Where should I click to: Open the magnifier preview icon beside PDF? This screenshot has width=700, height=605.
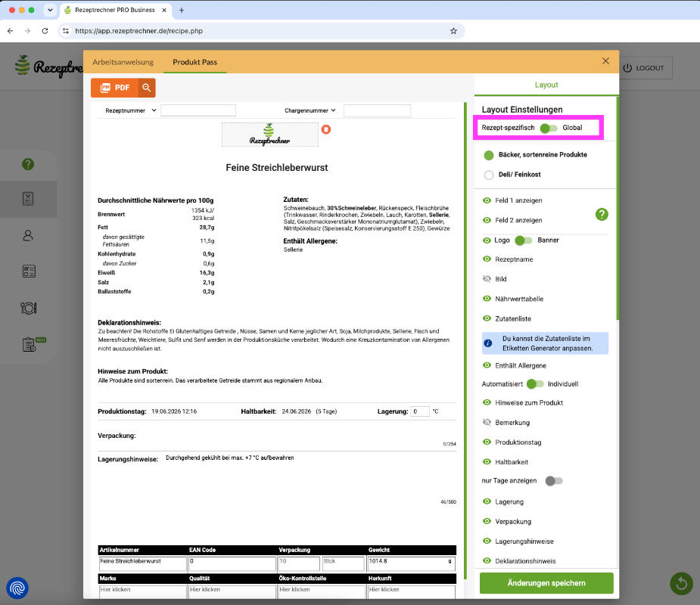(146, 88)
